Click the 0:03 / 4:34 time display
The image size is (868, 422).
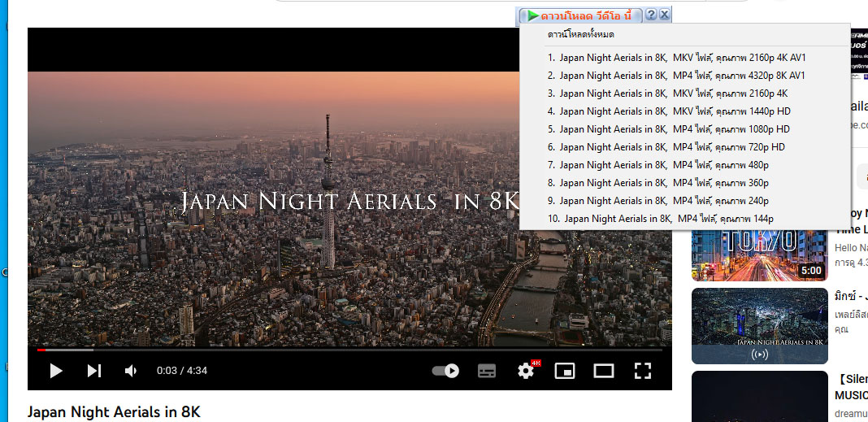[181, 371]
